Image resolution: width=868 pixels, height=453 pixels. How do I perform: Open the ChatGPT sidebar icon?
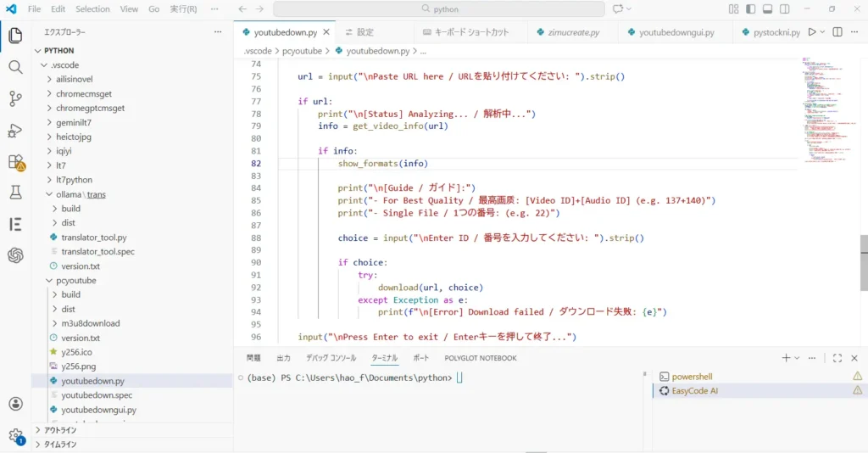click(15, 255)
